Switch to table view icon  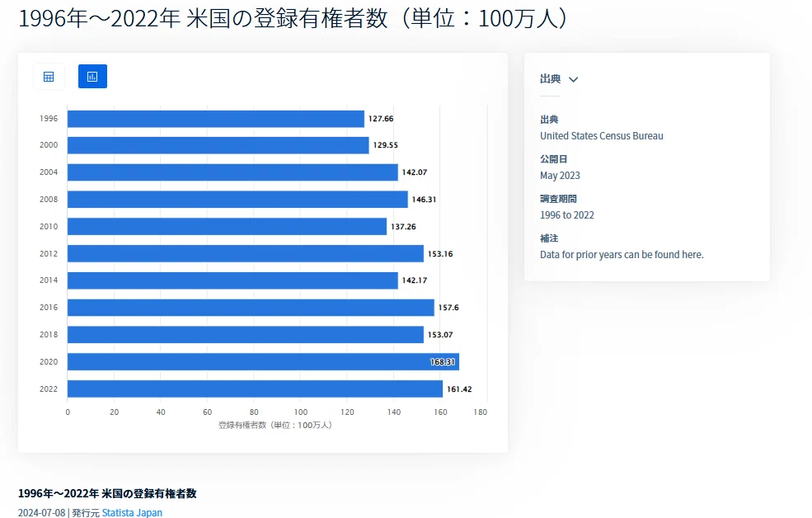click(x=49, y=77)
